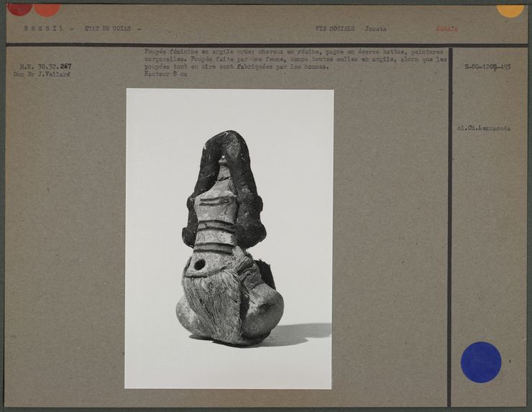Select the 'VIE SOCIALE' category label
The height and width of the screenshot is (412, 532).
pos(335,29)
